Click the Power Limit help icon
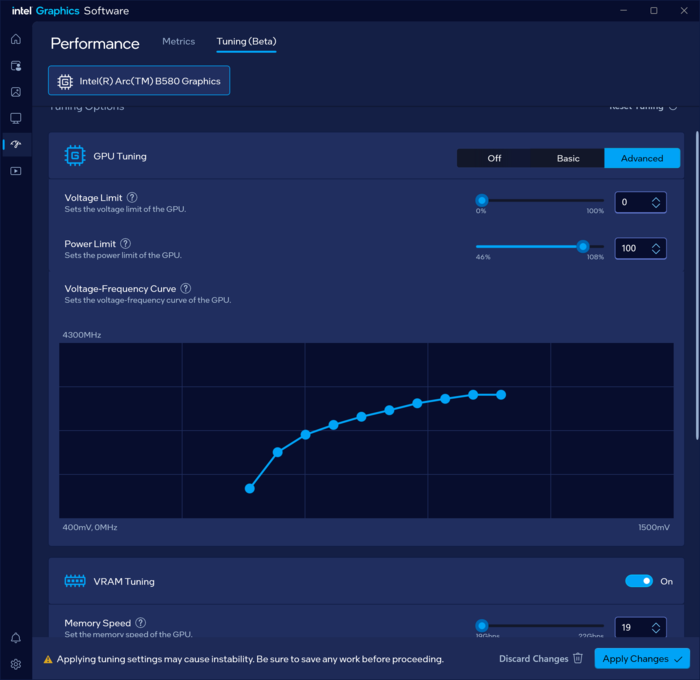Image resolution: width=700 pixels, height=680 pixels. click(125, 243)
